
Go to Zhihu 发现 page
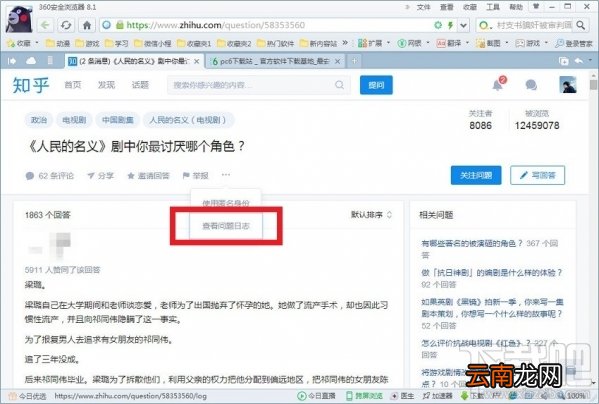(x=106, y=85)
